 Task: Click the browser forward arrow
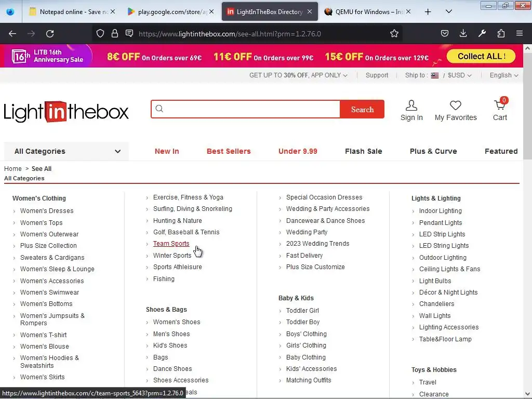pos(31,33)
